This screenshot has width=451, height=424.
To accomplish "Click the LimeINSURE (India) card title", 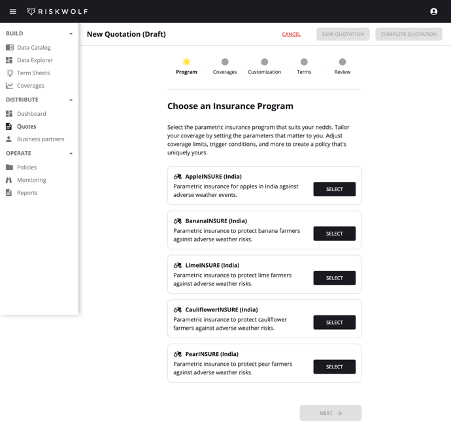I will point(212,265).
